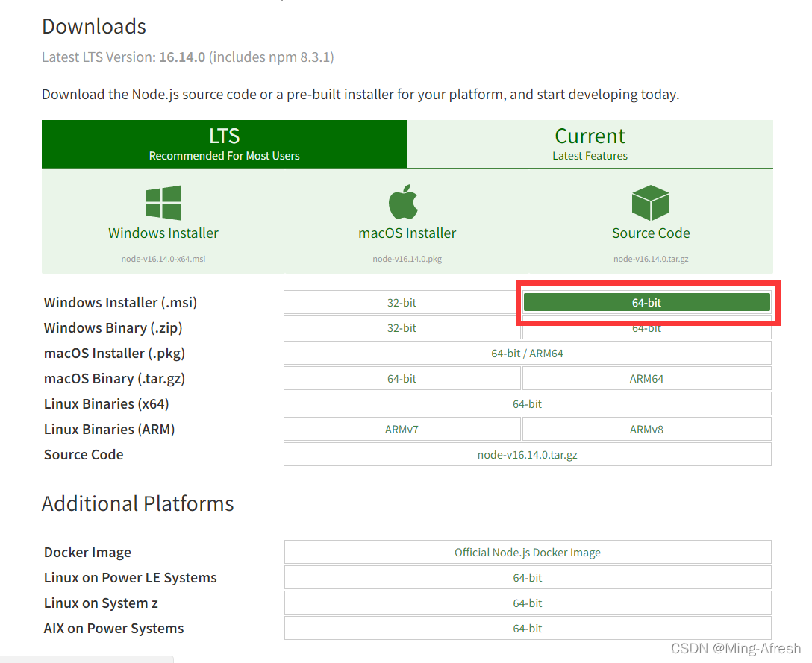Click the macOS Binary (.tar.gz) row label
The height and width of the screenshot is (663, 812).
pos(114,378)
